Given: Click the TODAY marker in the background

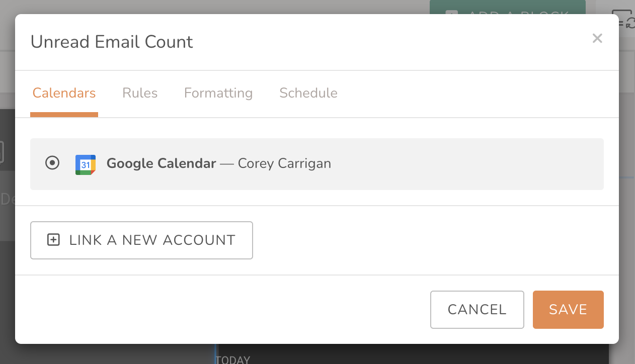Looking at the screenshot, I should (232, 359).
